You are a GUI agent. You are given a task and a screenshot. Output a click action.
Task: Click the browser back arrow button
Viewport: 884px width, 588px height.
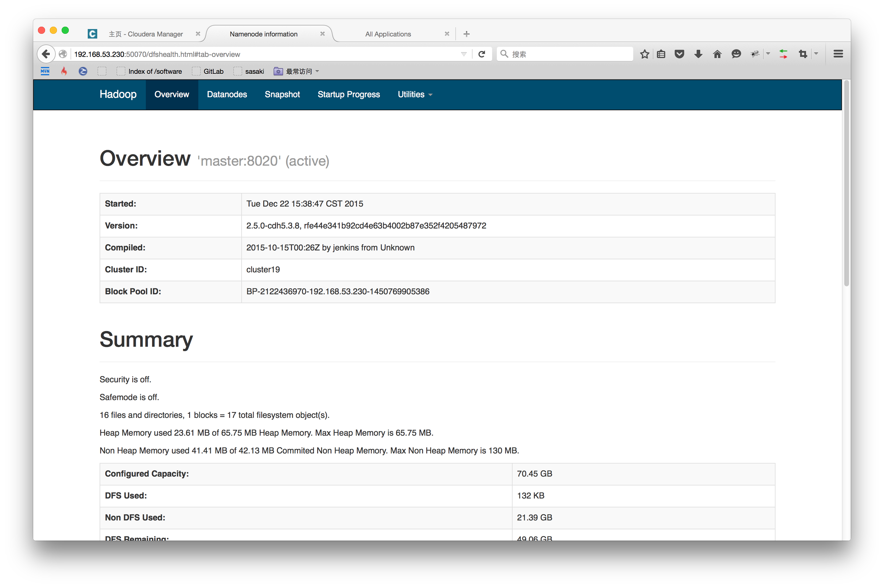pyautogui.click(x=46, y=54)
